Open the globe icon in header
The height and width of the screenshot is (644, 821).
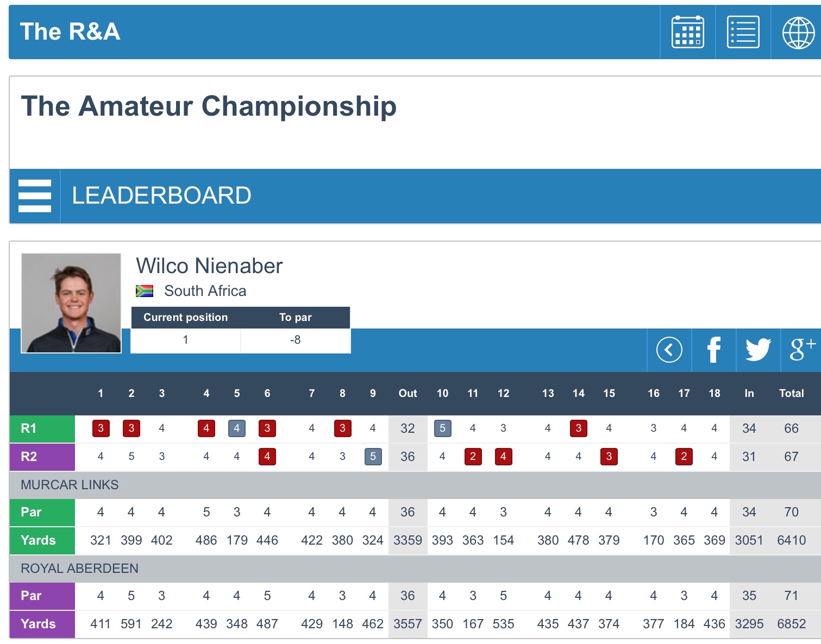pyautogui.click(x=798, y=32)
